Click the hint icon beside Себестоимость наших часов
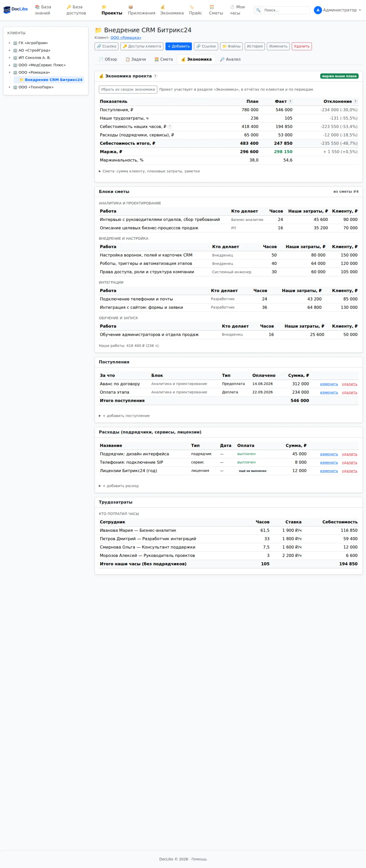 (170, 127)
